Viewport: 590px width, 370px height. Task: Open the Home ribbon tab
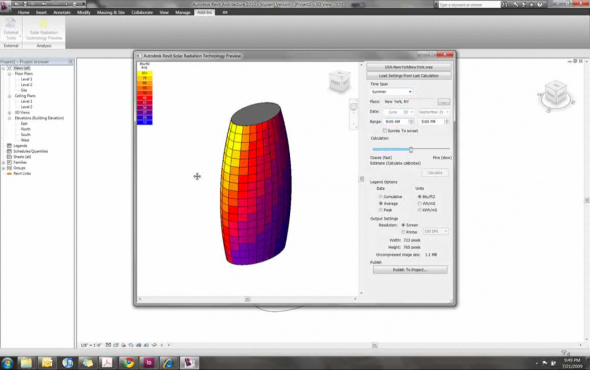[x=23, y=12]
